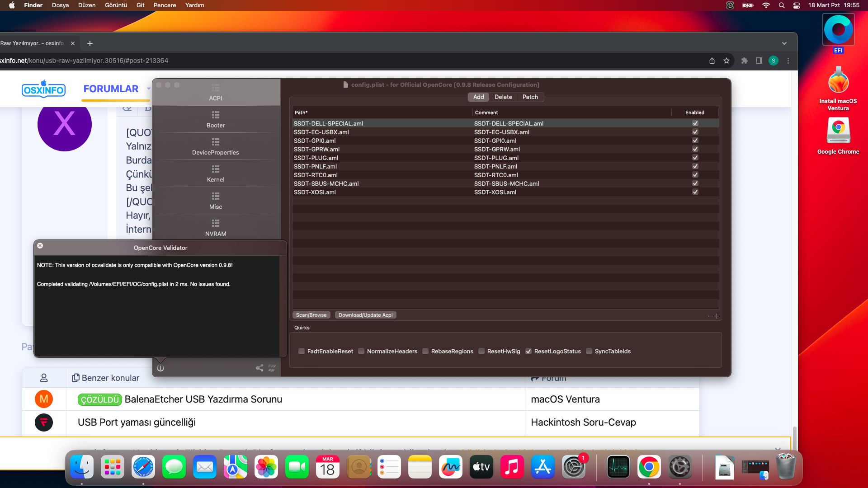Viewport: 868px width, 488px height.
Task: Enable the FadtEnableReset quirk
Action: pos(302,351)
